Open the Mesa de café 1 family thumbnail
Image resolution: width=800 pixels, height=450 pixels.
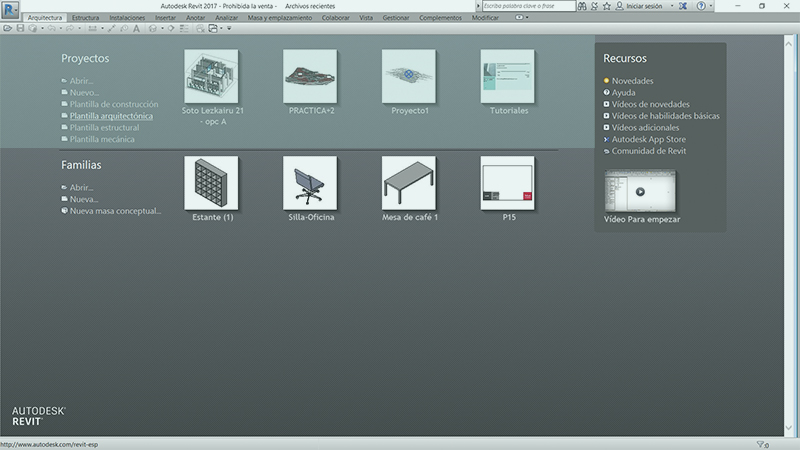coord(409,183)
